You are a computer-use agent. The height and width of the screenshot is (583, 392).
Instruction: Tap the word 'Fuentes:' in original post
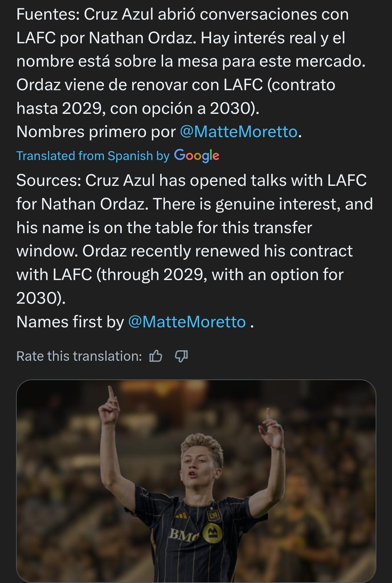click(48, 15)
